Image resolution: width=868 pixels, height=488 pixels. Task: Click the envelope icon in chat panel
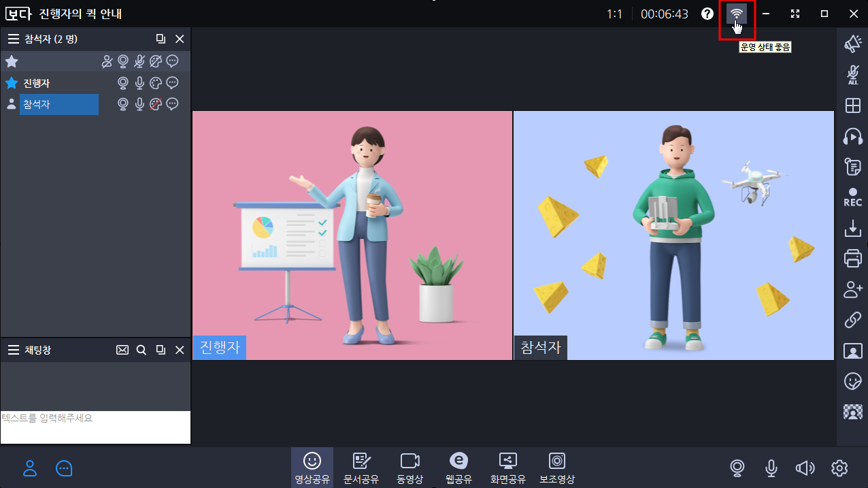[122, 350]
